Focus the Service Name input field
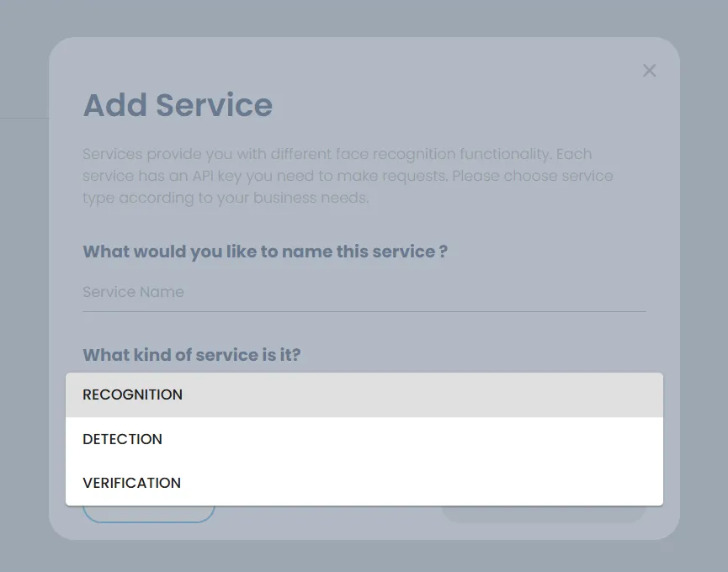Screen dimensions: 728x572 click(x=364, y=292)
